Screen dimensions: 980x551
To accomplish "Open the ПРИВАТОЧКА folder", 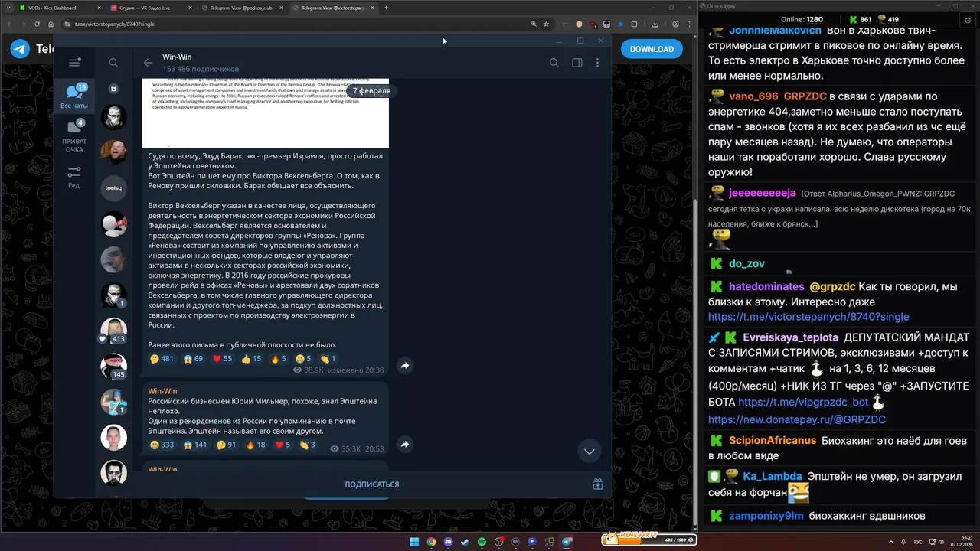I will click(74, 136).
